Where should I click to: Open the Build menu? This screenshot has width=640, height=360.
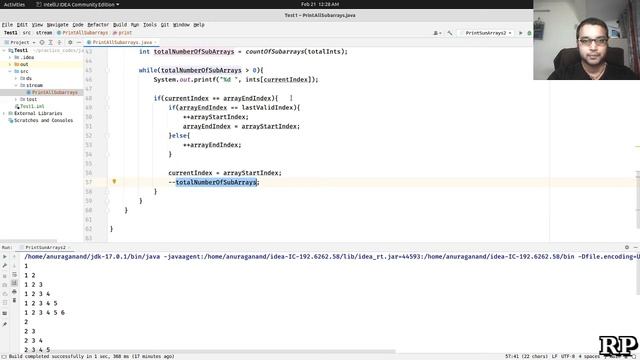120,25
